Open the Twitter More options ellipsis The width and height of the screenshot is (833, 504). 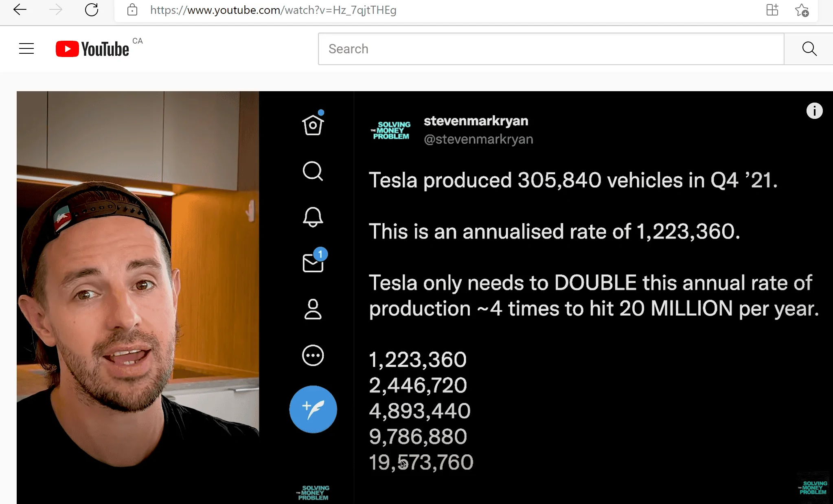click(x=312, y=355)
